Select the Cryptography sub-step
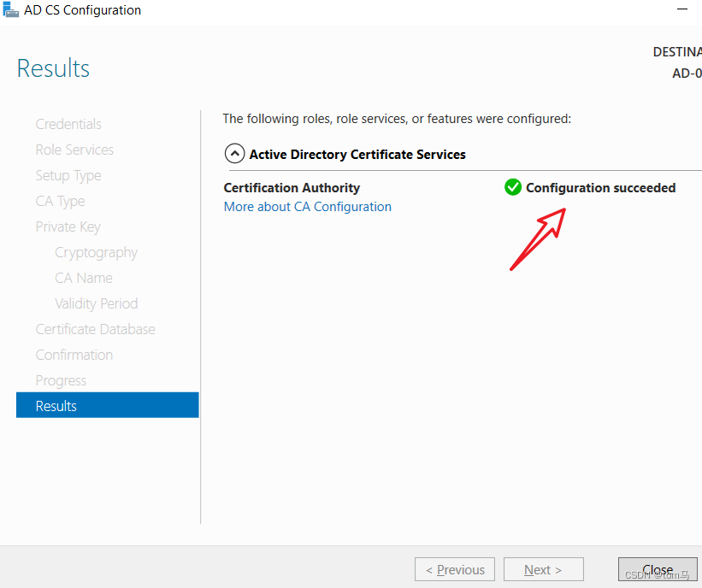The width and height of the screenshot is (702, 588). [x=96, y=252]
